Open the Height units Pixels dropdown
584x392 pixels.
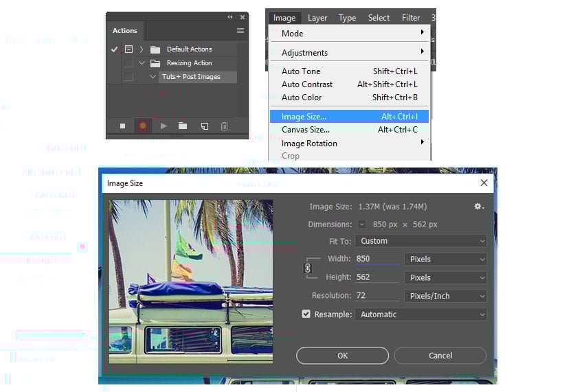[445, 277]
